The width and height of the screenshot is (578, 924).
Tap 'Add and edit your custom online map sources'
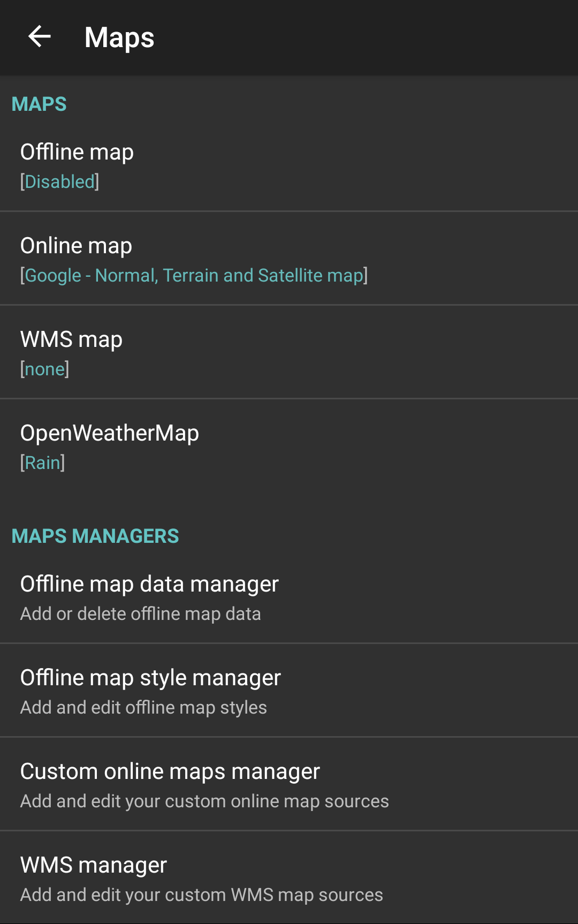pos(204,801)
